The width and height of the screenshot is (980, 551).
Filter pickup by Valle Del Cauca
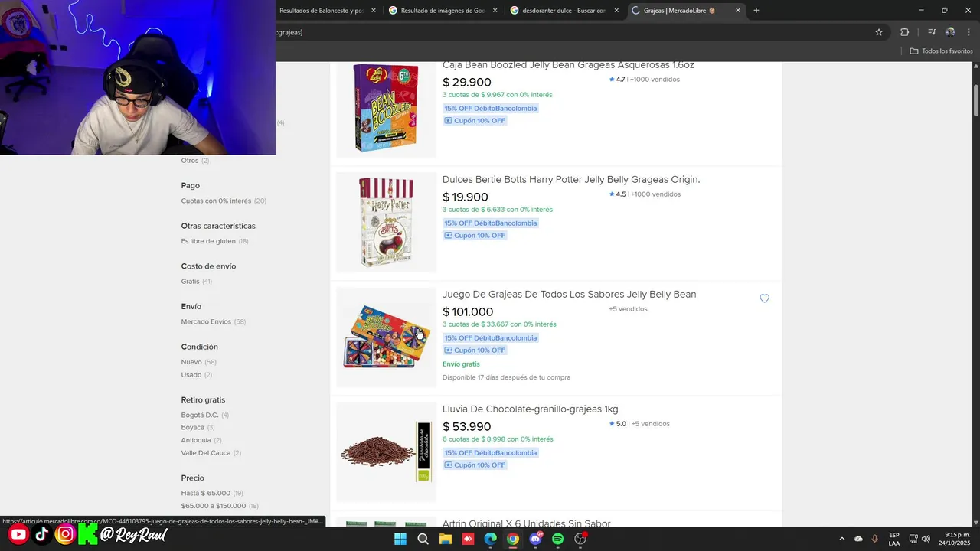(206, 453)
